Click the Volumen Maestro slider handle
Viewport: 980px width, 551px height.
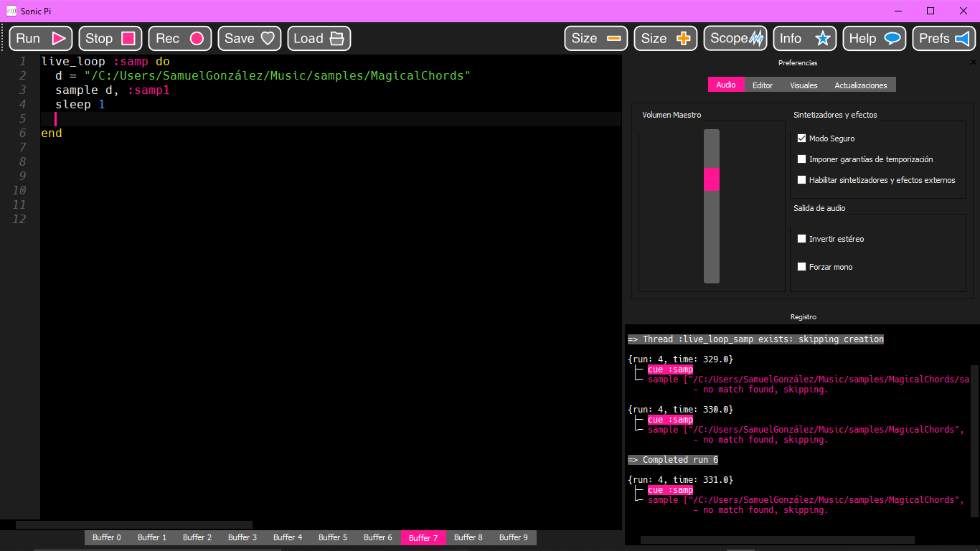[x=712, y=179]
